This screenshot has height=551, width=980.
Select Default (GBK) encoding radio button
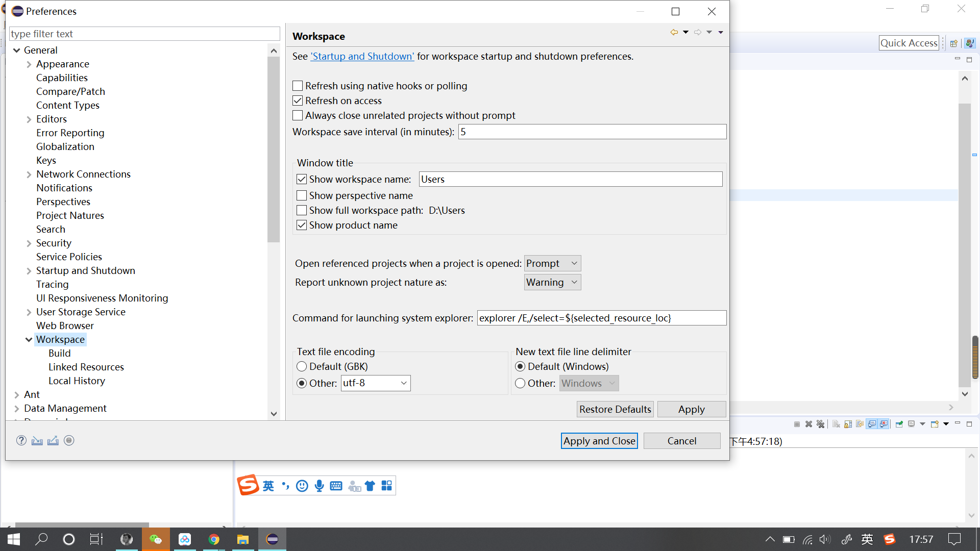click(302, 366)
